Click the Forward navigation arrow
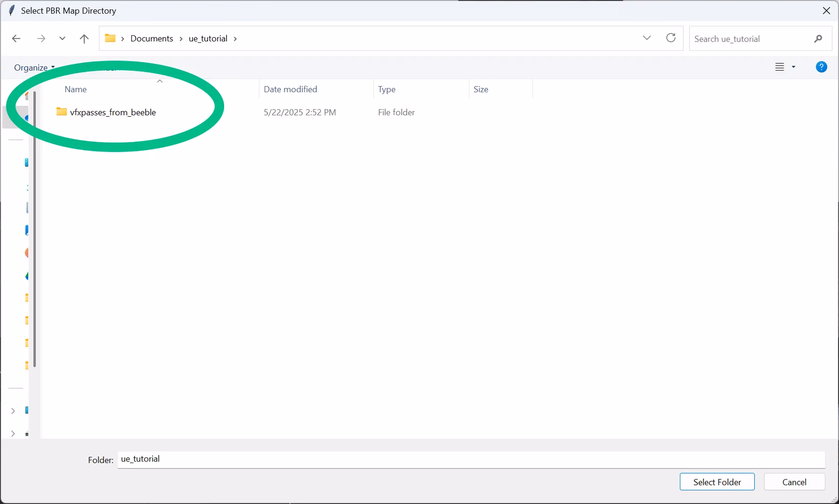The height and width of the screenshot is (504, 839). [41, 39]
